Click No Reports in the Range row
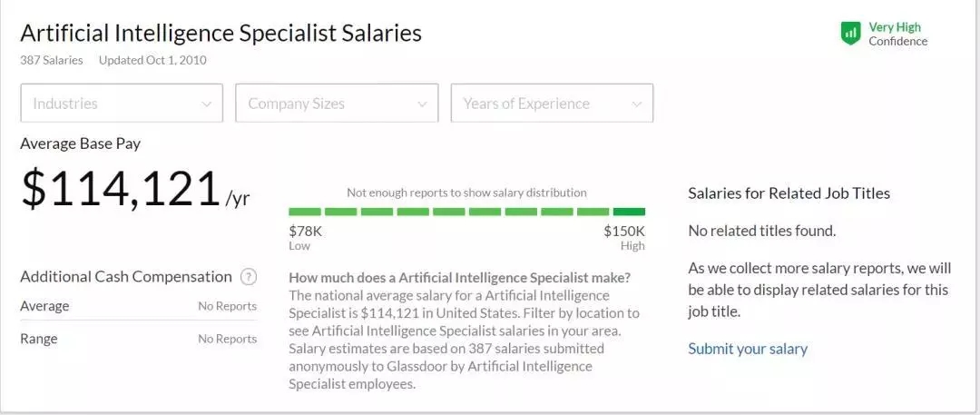 click(227, 339)
